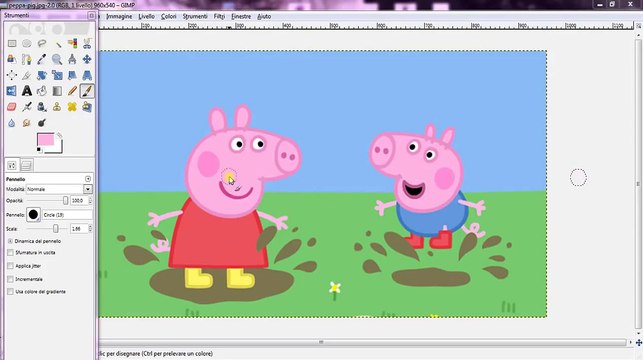Open the Livello menu

[146, 16]
